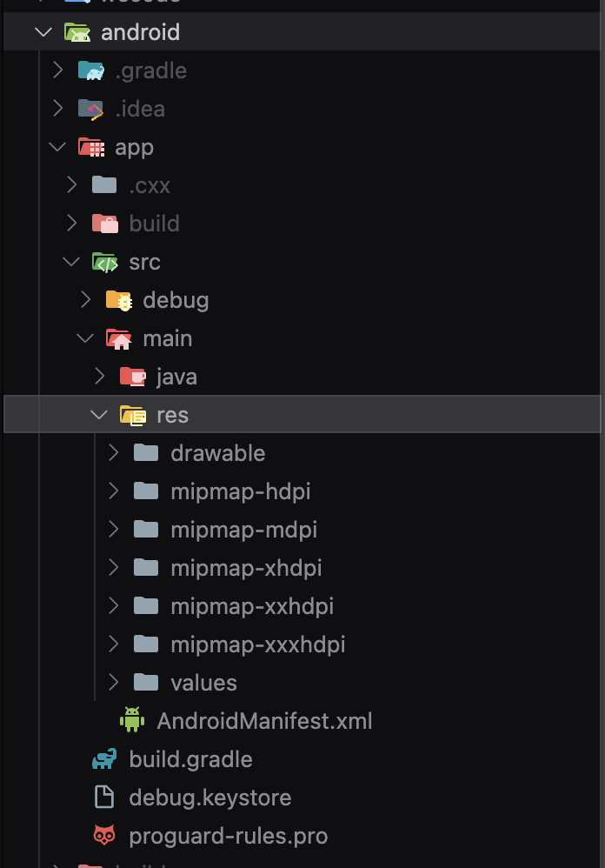
Task: Click the app folder icon
Action: (90, 147)
